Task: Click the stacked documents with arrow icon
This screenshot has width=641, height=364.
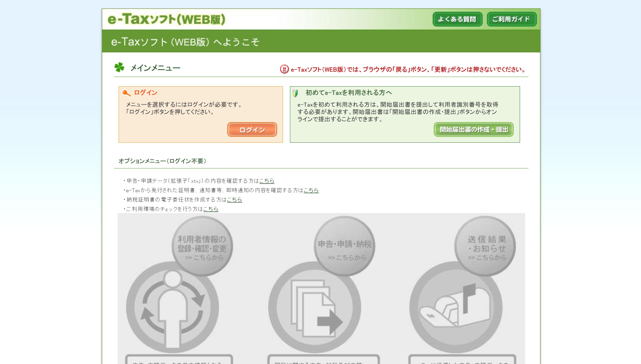Action: pyautogui.click(x=315, y=308)
